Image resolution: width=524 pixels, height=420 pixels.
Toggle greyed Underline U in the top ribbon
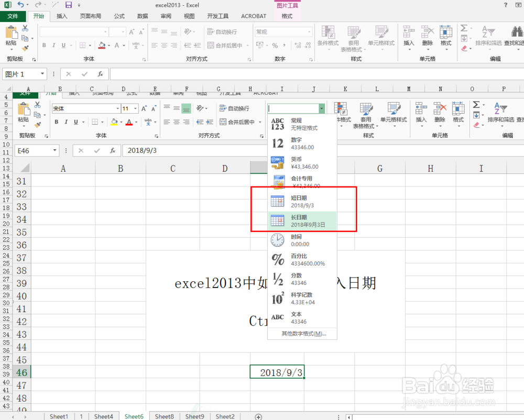(63, 45)
